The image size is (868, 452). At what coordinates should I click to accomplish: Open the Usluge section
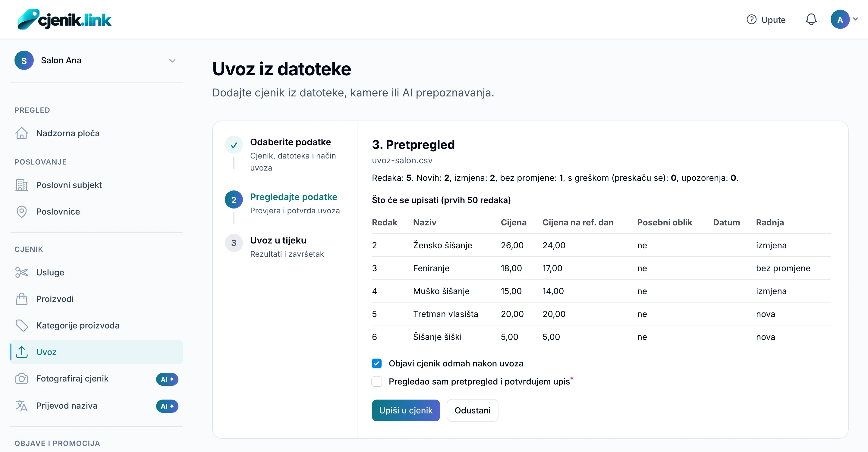(x=96, y=272)
